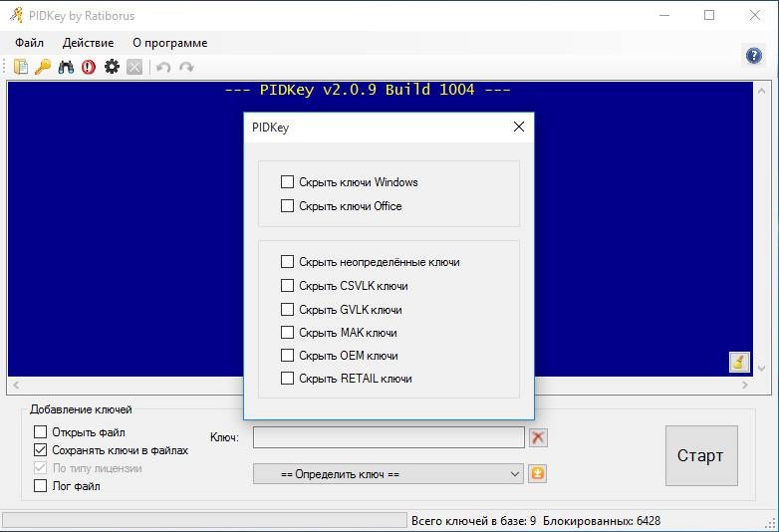The image size is (779, 532).
Task: Click the PIDKey v2.0.9 Build 1004 header text
Action: 368,90
